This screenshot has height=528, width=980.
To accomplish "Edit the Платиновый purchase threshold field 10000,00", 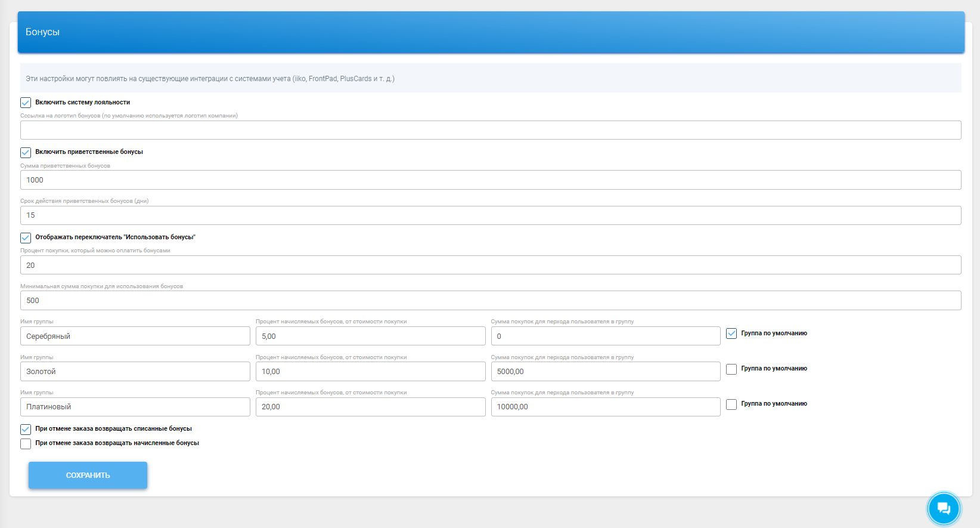I will 605,407.
